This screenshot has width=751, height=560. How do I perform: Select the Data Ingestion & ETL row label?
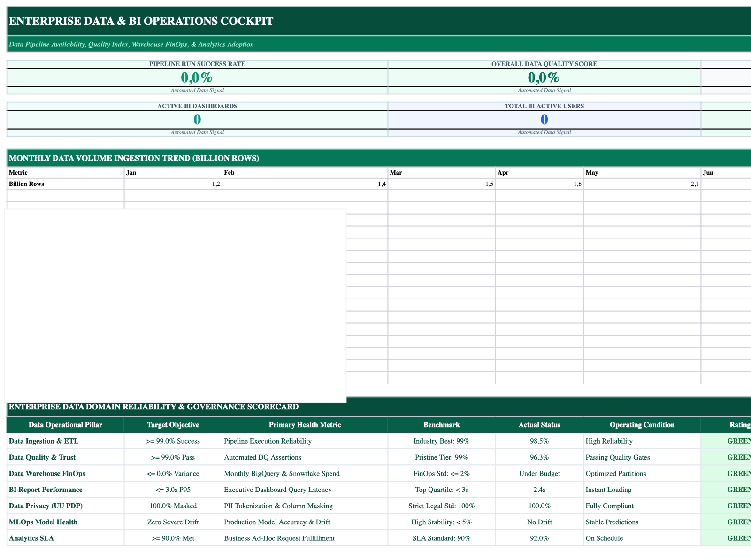[65, 441]
